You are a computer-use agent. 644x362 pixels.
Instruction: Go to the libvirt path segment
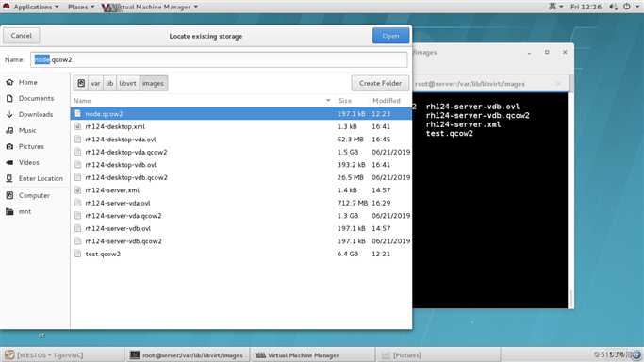[x=127, y=83]
